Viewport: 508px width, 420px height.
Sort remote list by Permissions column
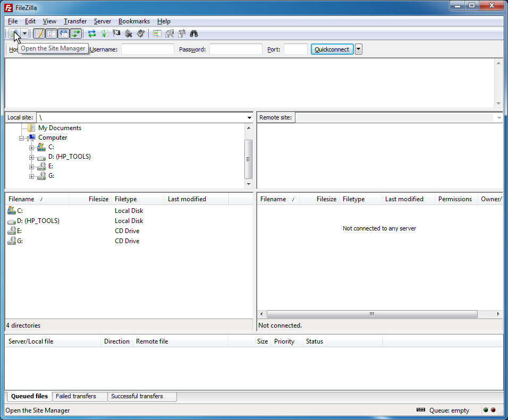click(455, 199)
